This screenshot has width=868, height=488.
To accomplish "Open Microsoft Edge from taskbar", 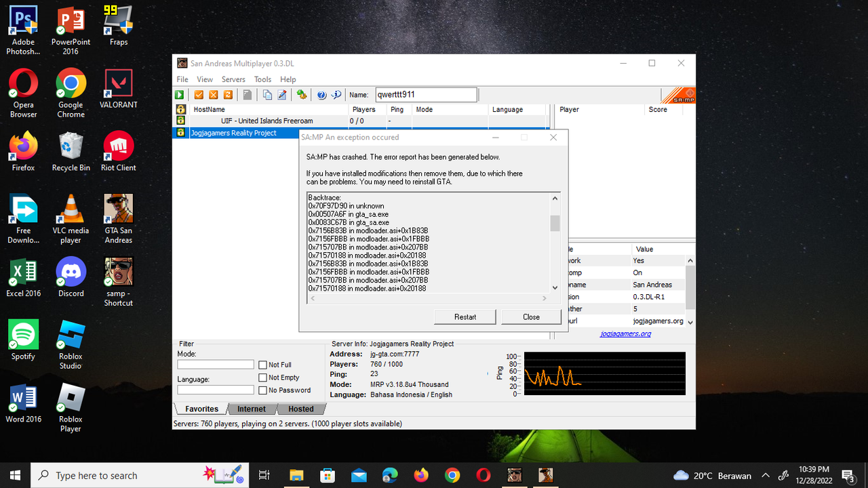I will point(390,475).
